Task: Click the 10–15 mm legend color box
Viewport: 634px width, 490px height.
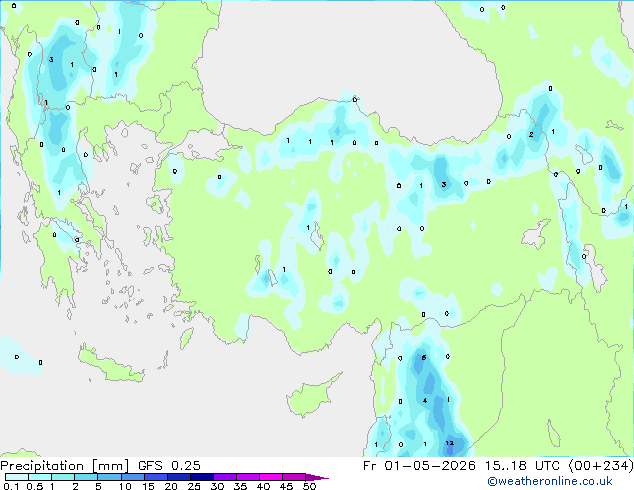Action: pos(133,477)
